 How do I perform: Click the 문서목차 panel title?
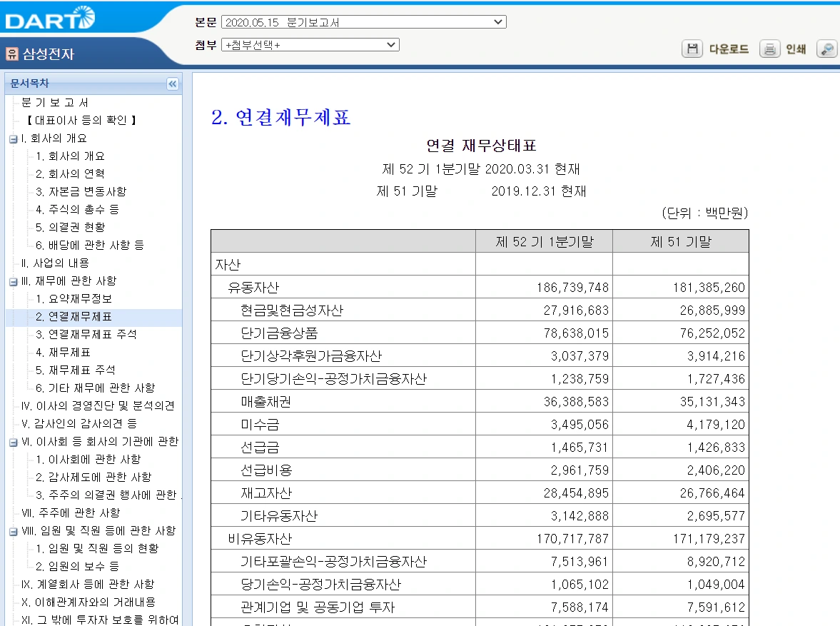[29, 83]
